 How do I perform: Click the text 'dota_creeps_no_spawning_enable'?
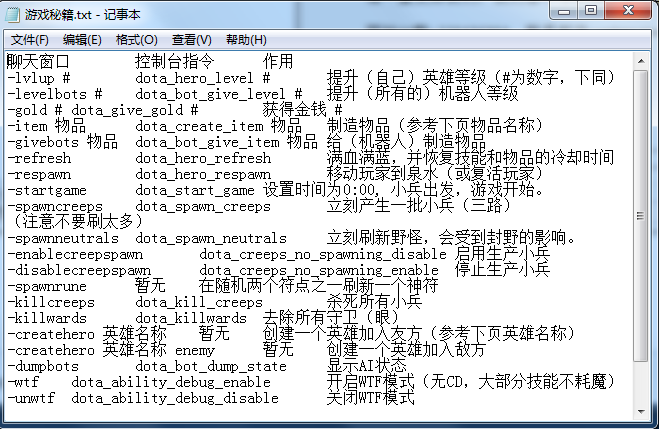coord(319,270)
